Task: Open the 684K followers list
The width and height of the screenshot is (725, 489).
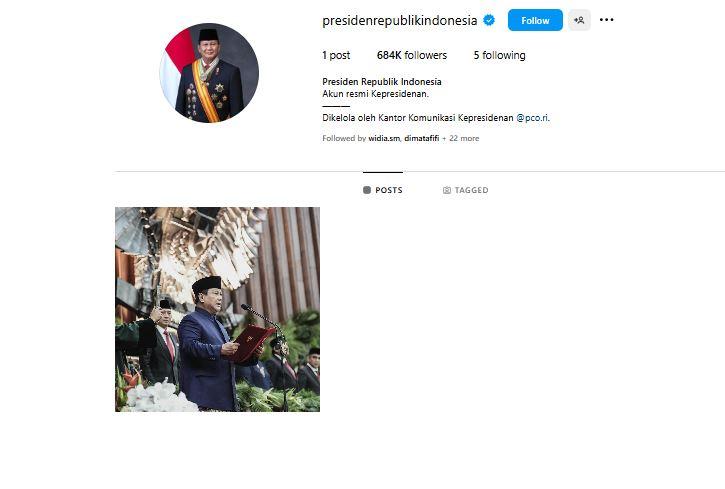Action: pos(412,55)
